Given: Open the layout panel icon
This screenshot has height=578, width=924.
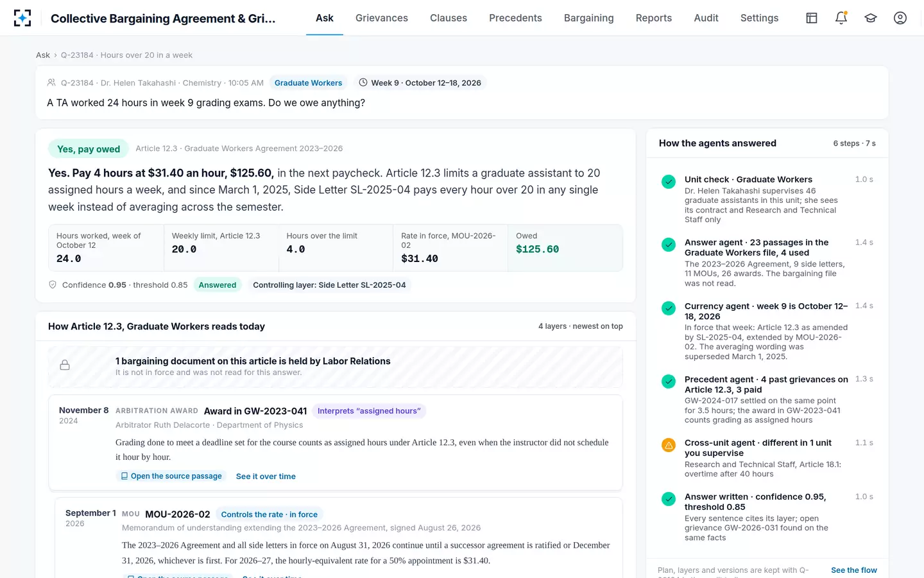Looking at the screenshot, I should (x=812, y=18).
